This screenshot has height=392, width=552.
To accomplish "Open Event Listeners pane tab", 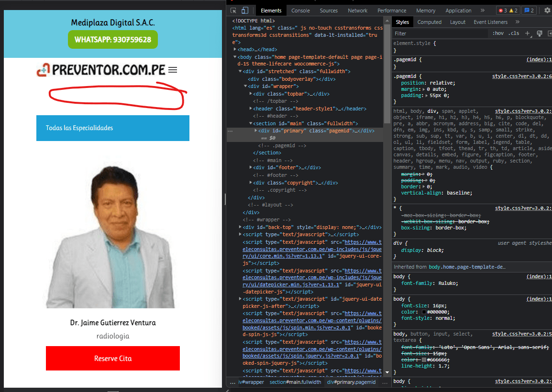I will click(490, 22).
